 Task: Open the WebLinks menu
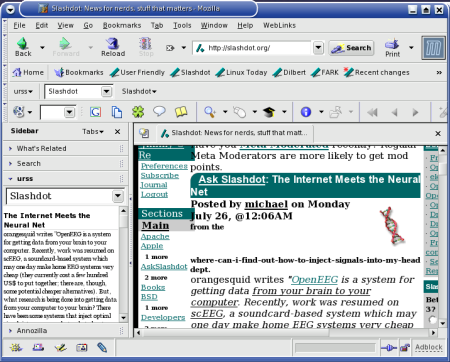[279, 25]
